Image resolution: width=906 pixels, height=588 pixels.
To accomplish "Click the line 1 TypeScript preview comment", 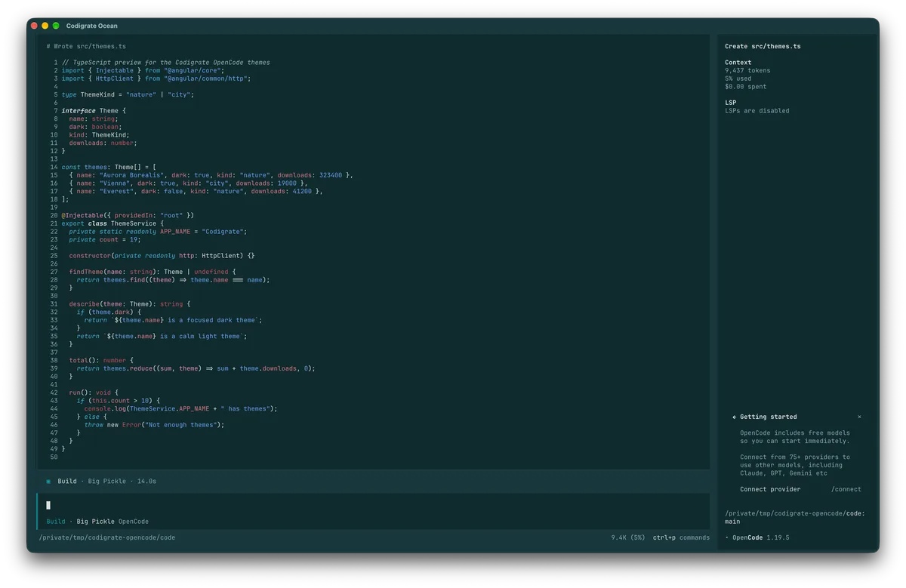I will click(165, 63).
